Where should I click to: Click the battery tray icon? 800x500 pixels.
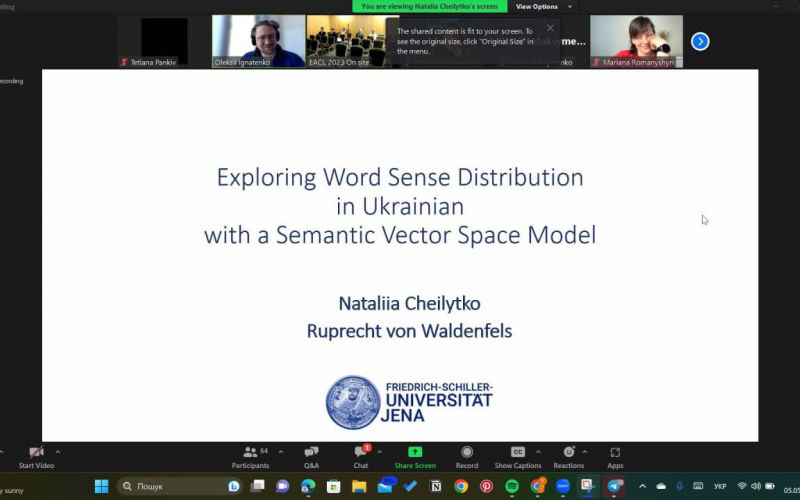pos(770,486)
